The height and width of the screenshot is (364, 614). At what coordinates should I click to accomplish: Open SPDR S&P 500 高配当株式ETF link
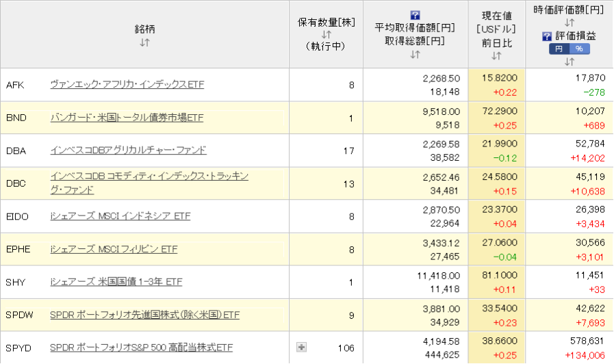click(141, 348)
